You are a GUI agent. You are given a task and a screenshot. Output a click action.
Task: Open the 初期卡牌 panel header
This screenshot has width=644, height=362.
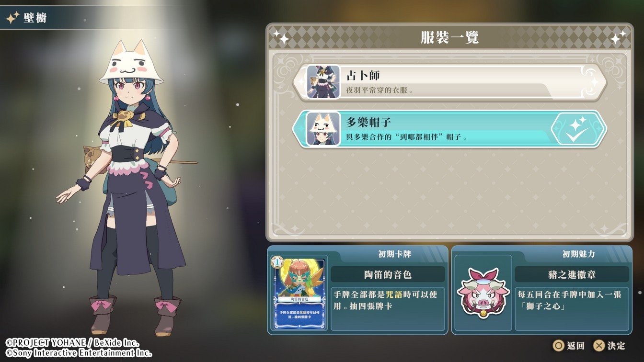click(394, 254)
